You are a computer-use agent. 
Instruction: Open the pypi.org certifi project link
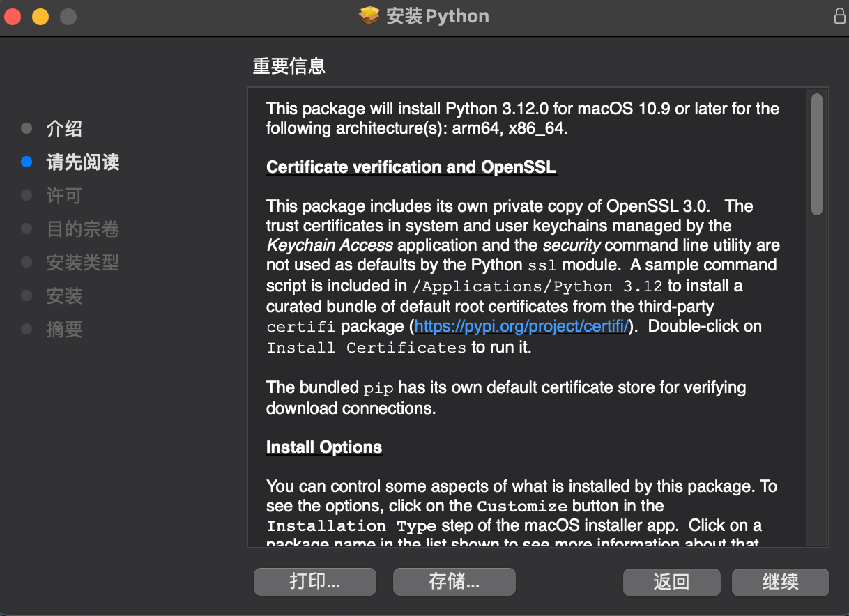point(521,326)
